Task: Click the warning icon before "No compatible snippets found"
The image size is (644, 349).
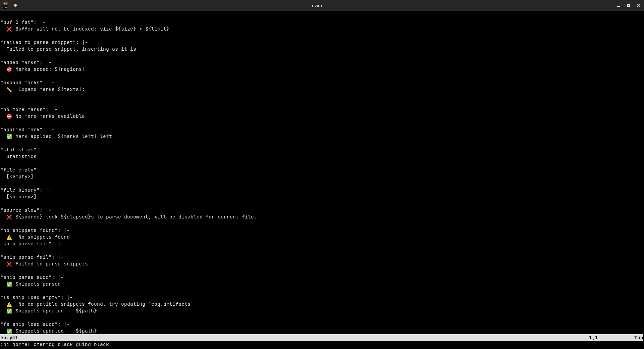Action: click(x=9, y=304)
